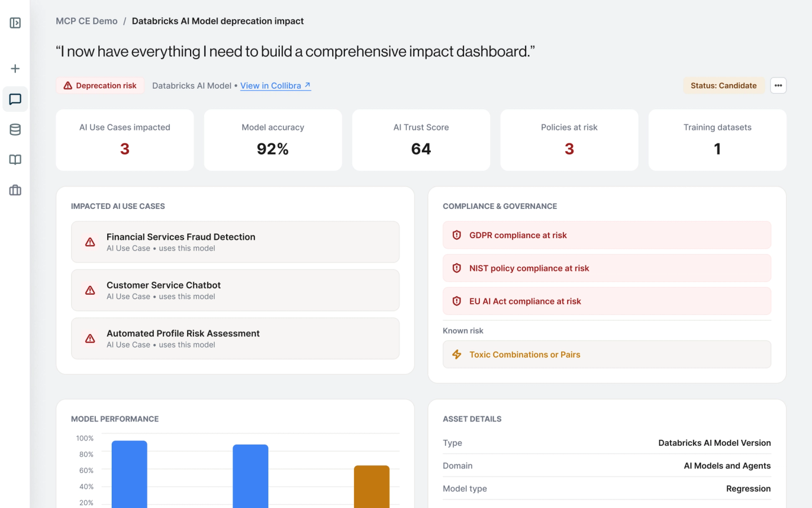This screenshot has width=812, height=508.
Task: Go to MCP CE Demo breadcrumb
Action: [x=87, y=21]
